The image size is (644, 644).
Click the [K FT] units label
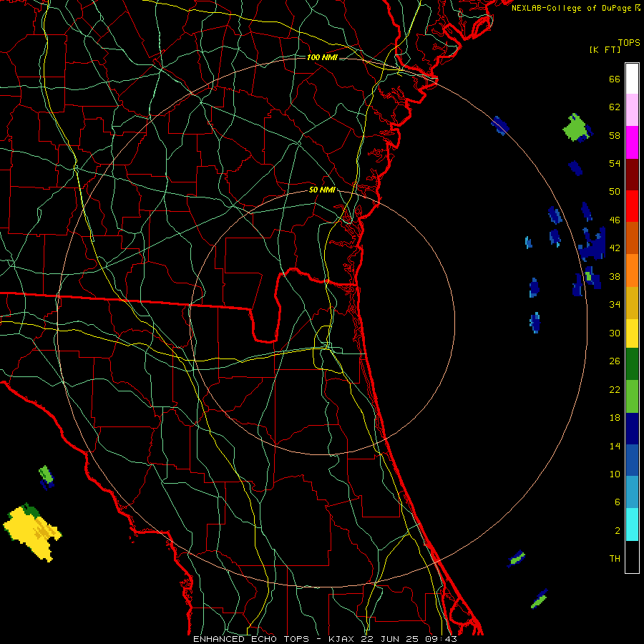pyautogui.click(x=605, y=49)
